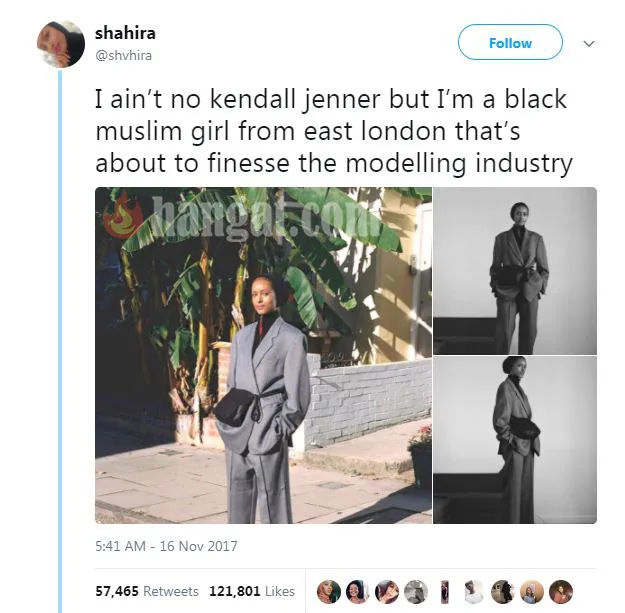Open the eighth liker avatar with pink headscarf

click(x=532, y=591)
